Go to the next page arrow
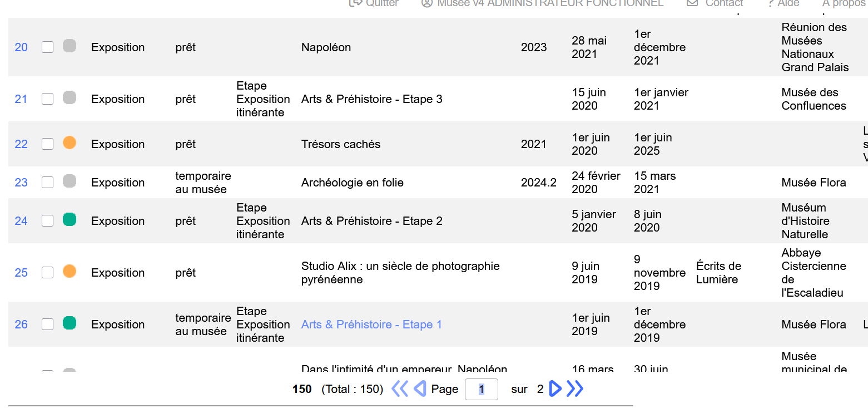868x408 pixels. point(555,389)
